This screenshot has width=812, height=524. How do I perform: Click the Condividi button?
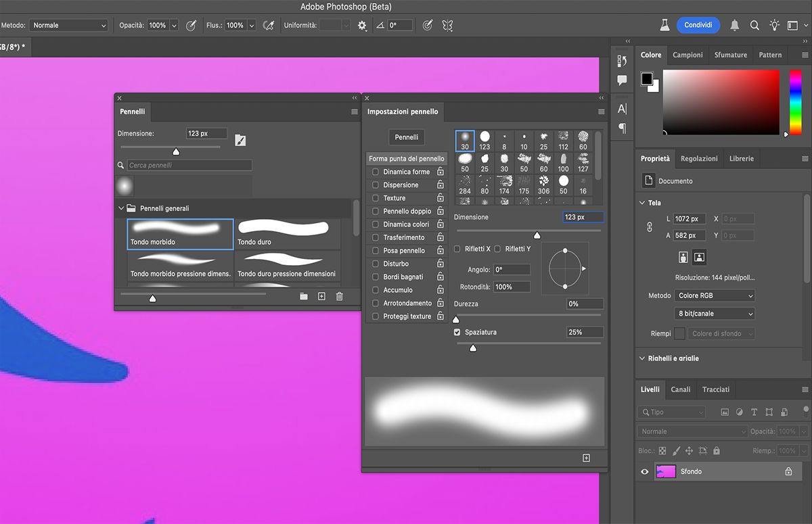(x=698, y=25)
